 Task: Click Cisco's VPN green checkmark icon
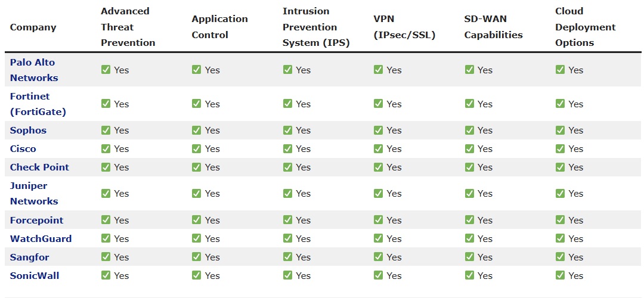click(378, 149)
